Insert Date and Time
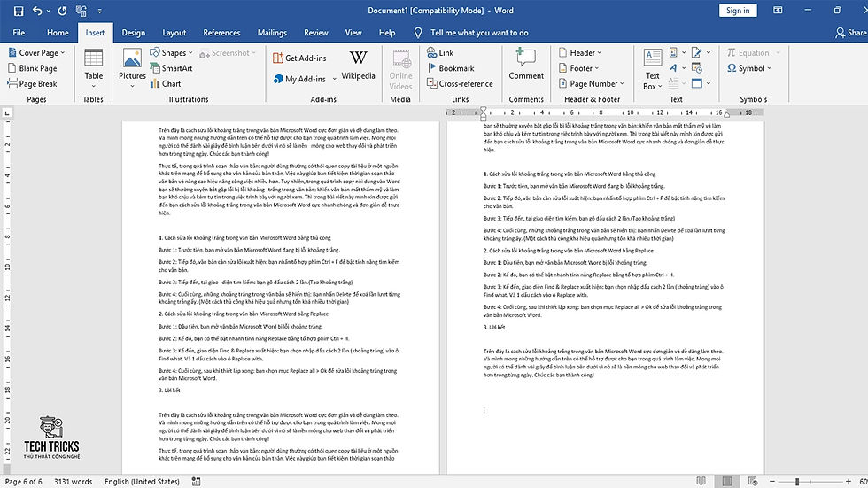This screenshot has width=868, height=488. tap(697, 68)
